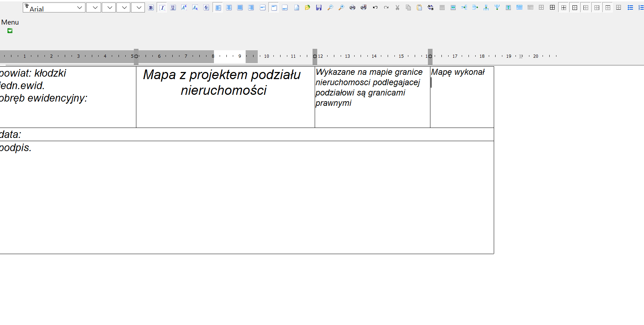
Task: Click the greyed-out table header icon
Action: 530,7
